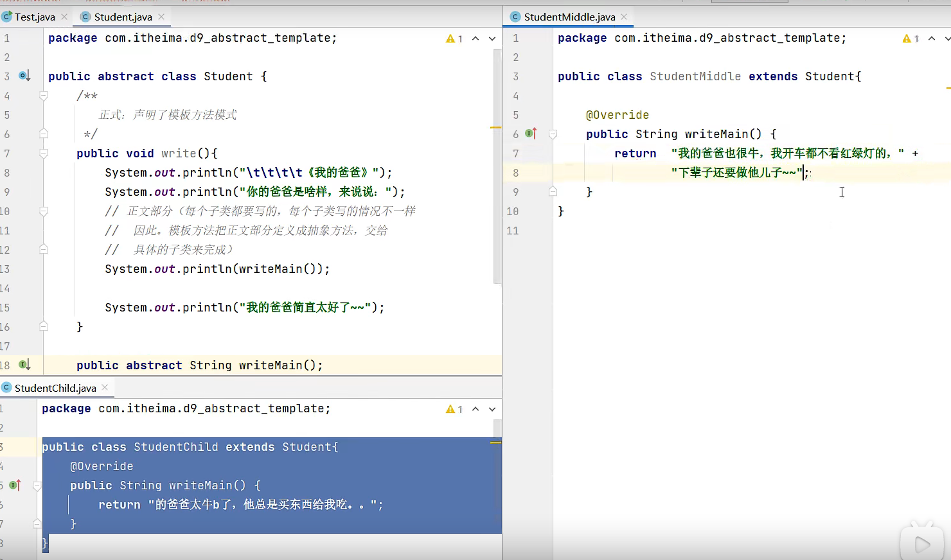Go to previous highlighted error in Student.java
Image resolution: width=951 pixels, height=560 pixels.
coord(476,39)
